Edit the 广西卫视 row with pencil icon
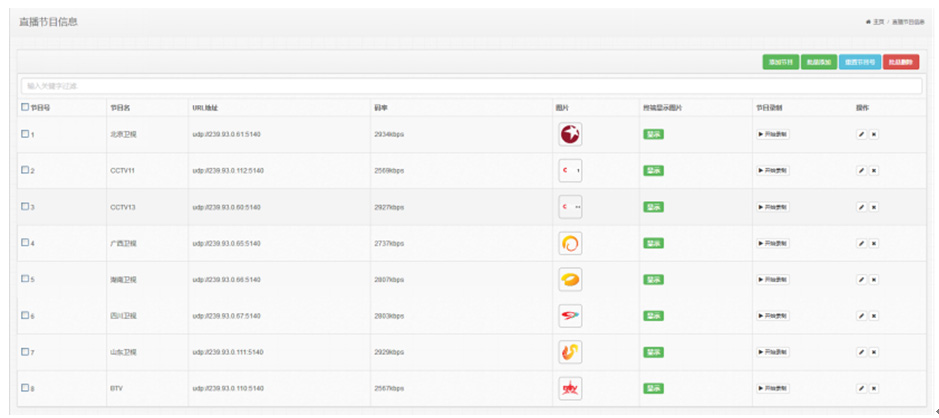The width and height of the screenshot is (939, 418). tap(861, 243)
